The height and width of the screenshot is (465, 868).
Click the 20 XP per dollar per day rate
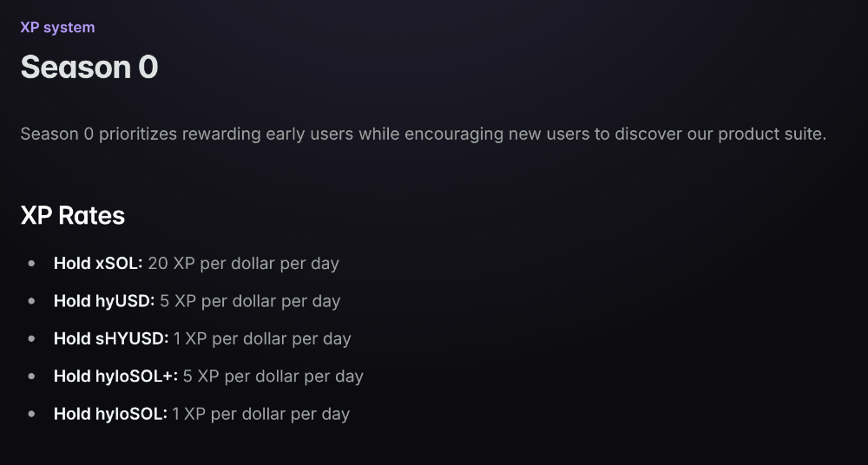pos(243,263)
